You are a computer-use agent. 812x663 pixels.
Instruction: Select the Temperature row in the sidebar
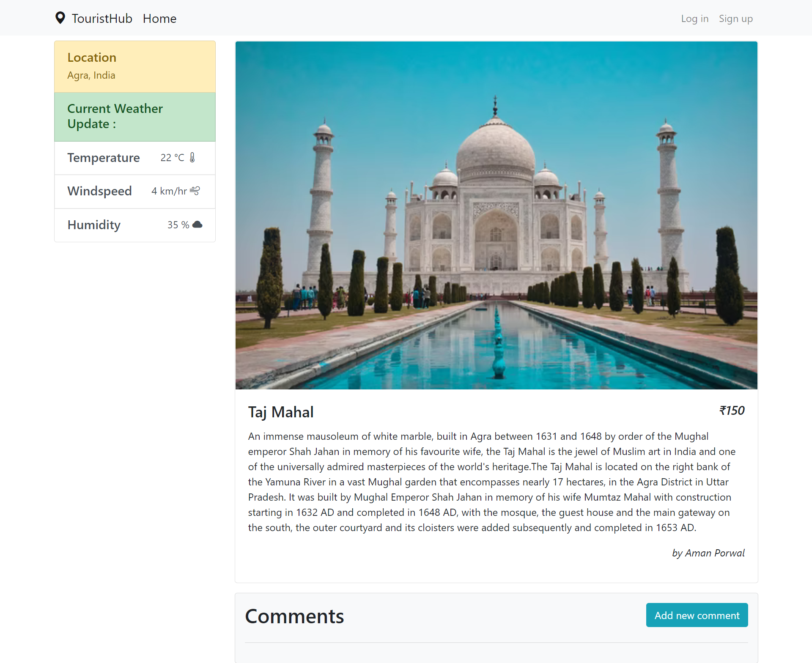click(x=134, y=157)
